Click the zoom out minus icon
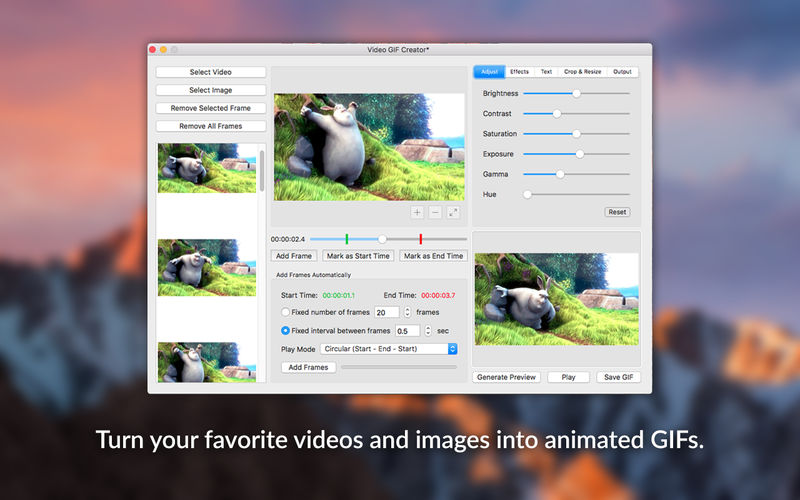The height and width of the screenshot is (500, 800). click(435, 212)
